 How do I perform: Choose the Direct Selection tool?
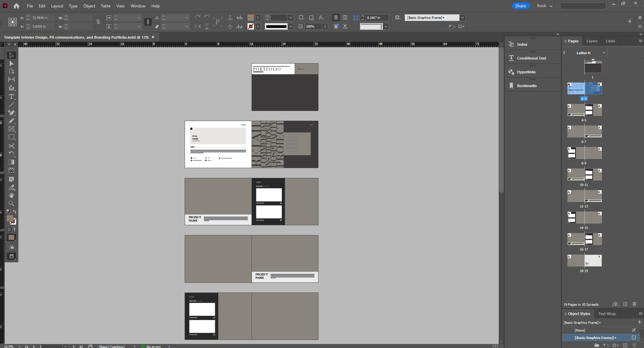[11, 64]
